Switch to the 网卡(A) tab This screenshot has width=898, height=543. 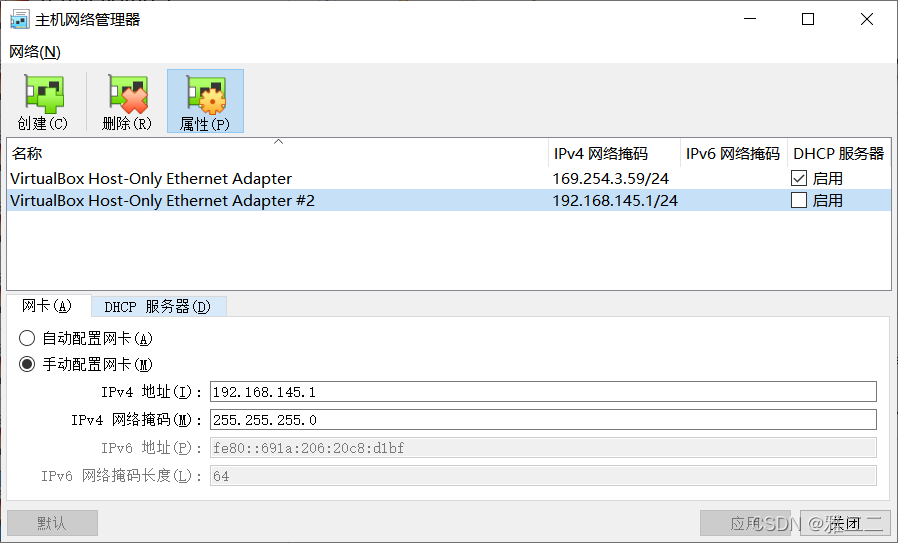coord(48,306)
